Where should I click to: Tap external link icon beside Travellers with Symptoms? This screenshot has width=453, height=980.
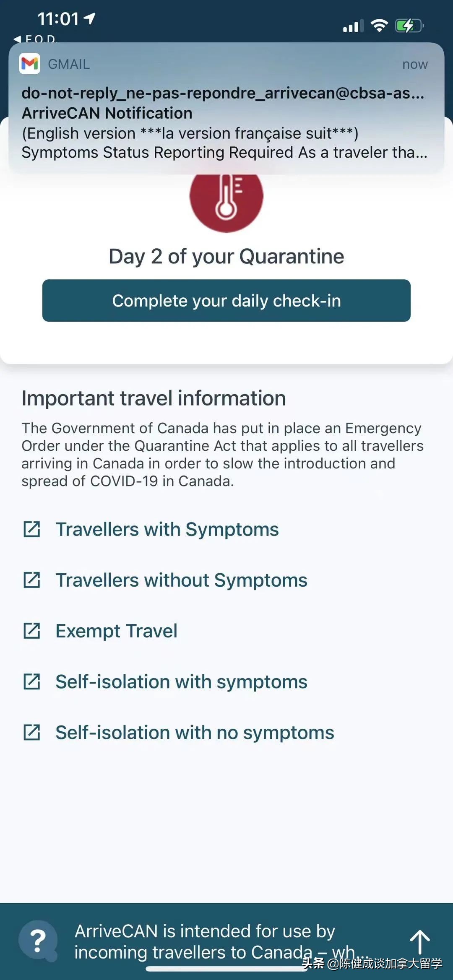pyautogui.click(x=32, y=529)
